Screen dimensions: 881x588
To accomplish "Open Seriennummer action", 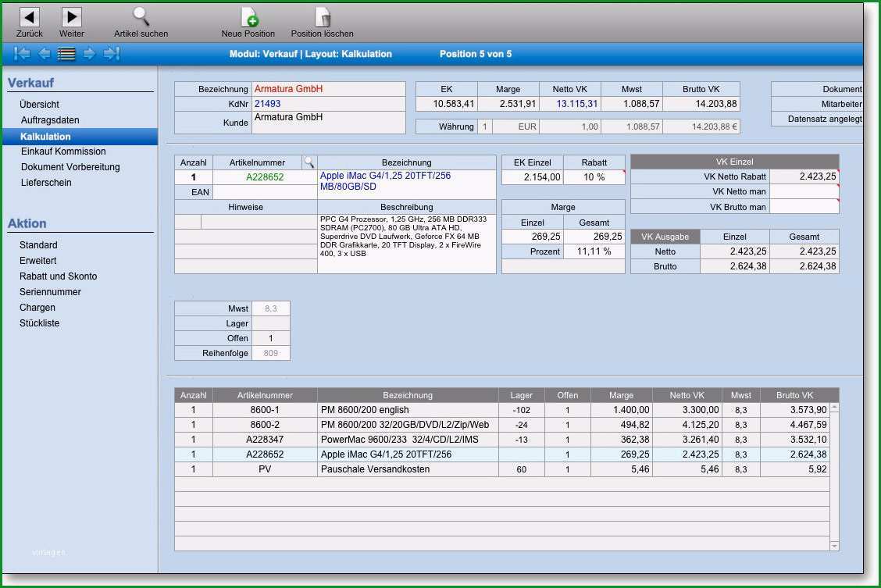I will pyautogui.click(x=50, y=292).
